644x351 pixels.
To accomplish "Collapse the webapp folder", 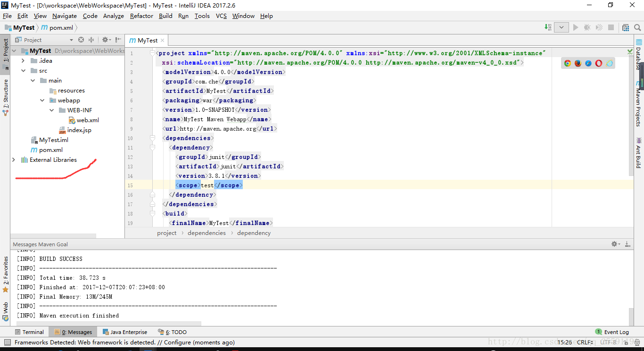I will [42, 100].
